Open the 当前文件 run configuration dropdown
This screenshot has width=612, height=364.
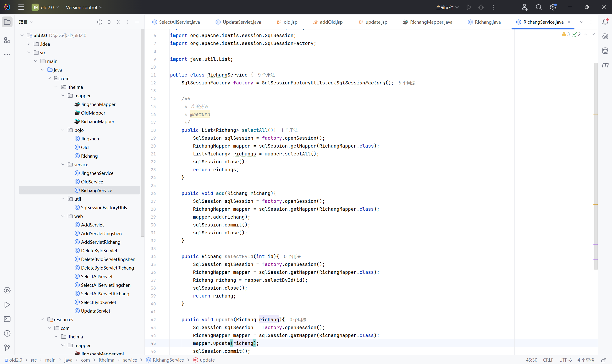[447, 7]
